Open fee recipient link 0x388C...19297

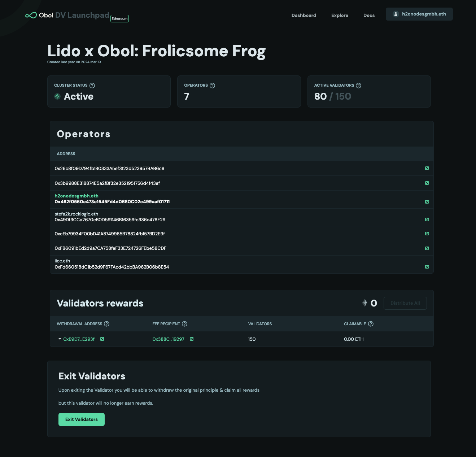[169, 339]
